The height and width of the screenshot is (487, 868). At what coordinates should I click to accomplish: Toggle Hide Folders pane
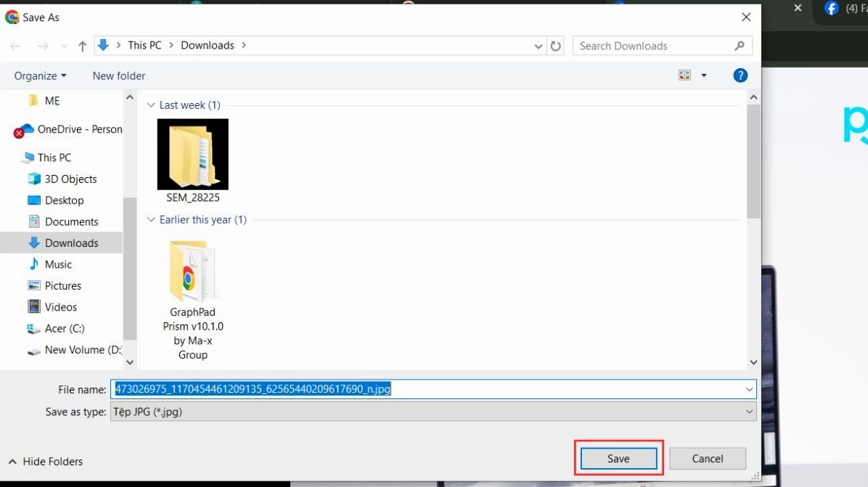pyautogui.click(x=45, y=462)
